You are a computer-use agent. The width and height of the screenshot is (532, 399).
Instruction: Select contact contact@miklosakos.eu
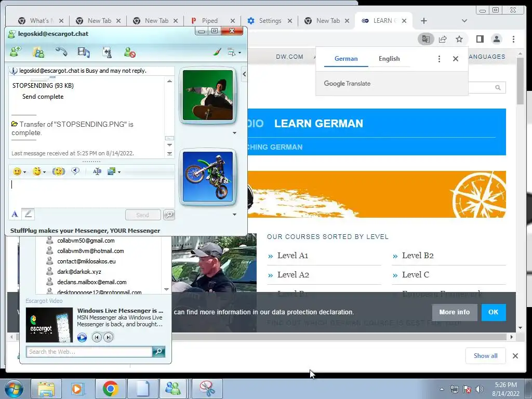tap(86, 261)
